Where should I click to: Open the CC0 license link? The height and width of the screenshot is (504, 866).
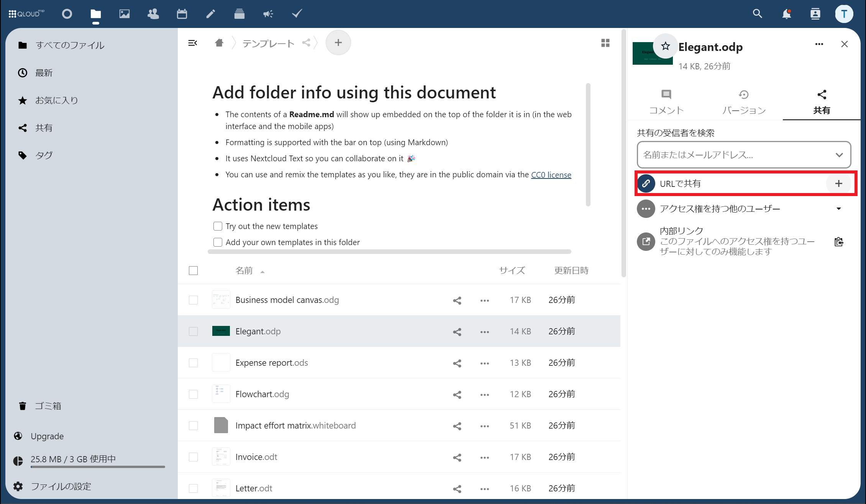pyautogui.click(x=551, y=175)
